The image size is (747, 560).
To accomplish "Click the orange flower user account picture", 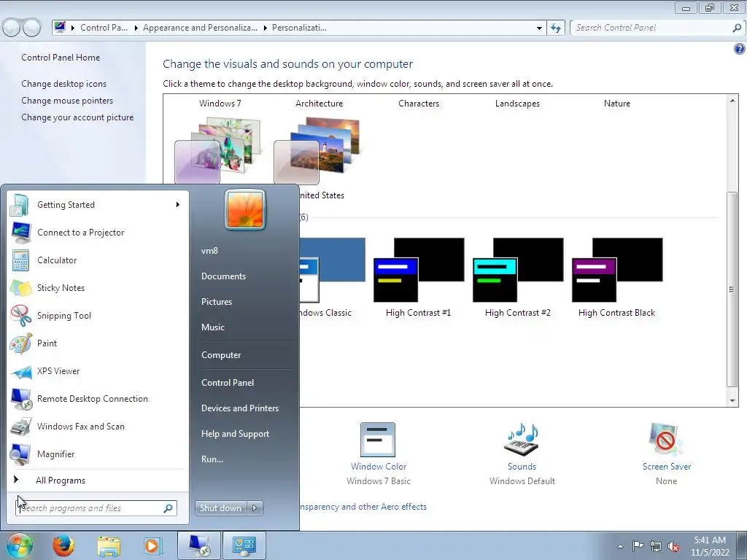I will 245,209.
